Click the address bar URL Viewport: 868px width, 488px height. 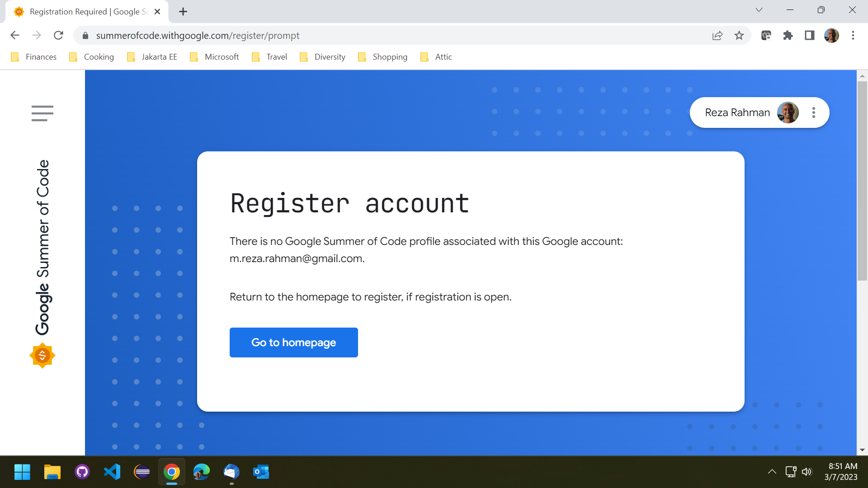pos(198,35)
